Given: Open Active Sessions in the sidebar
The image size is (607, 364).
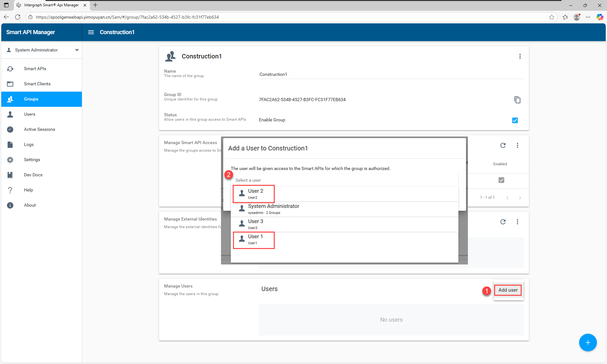Looking at the screenshot, I should pos(39,129).
